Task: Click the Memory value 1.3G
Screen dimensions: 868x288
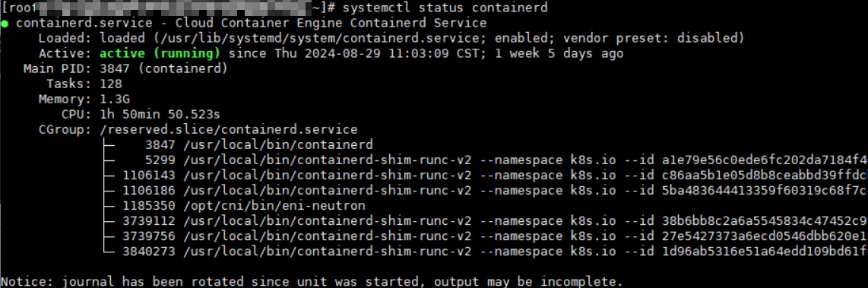Action: [115, 99]
